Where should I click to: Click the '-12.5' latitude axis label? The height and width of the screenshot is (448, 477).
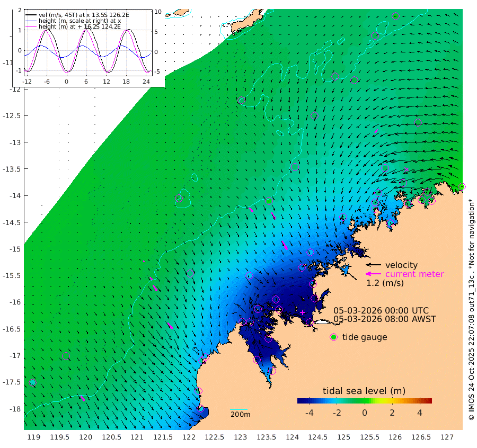[12, 116]
